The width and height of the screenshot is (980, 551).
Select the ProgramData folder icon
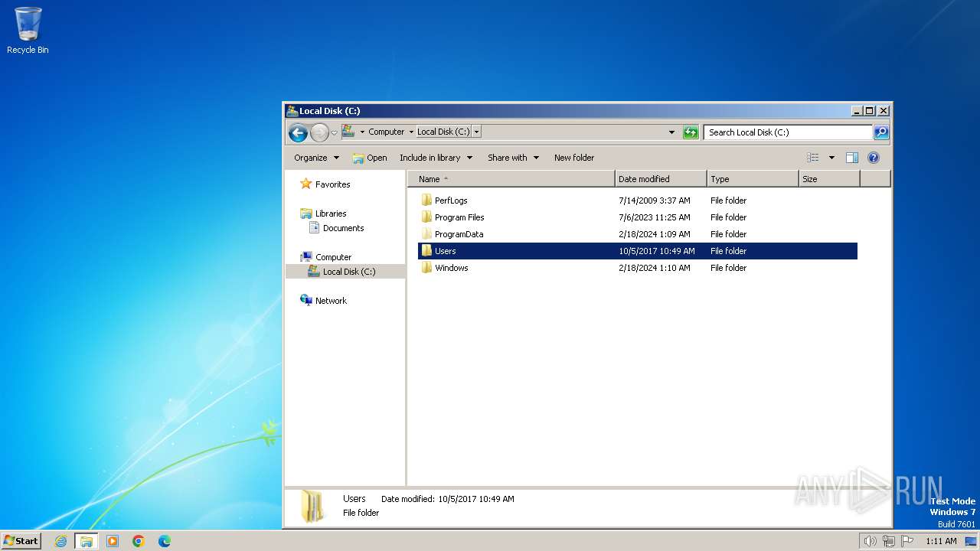(426, 234)
